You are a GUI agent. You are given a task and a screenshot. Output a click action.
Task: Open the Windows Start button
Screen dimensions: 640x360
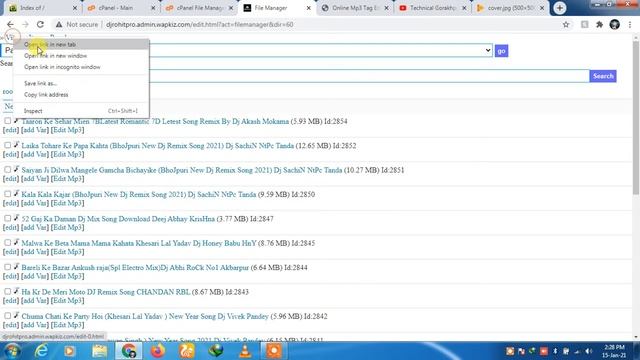coord(11,351)
